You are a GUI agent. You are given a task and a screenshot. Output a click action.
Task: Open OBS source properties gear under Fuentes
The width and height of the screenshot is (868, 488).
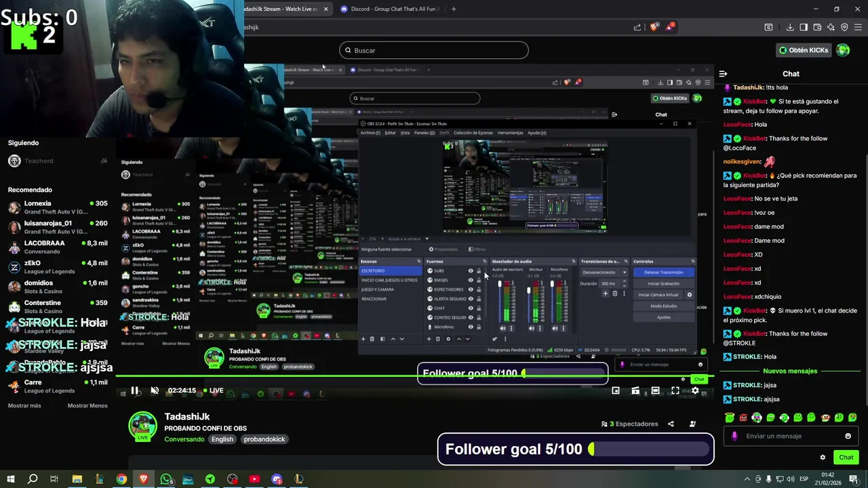tap(448, 339)
